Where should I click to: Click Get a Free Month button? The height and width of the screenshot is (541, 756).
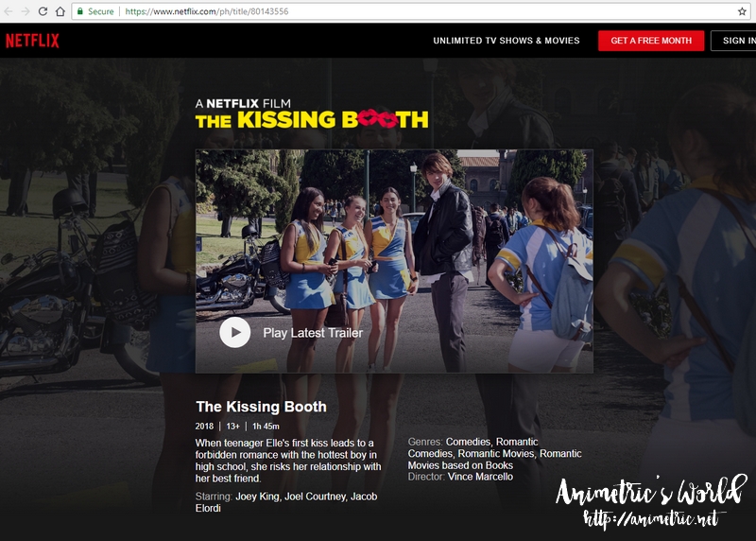[651, 41]
